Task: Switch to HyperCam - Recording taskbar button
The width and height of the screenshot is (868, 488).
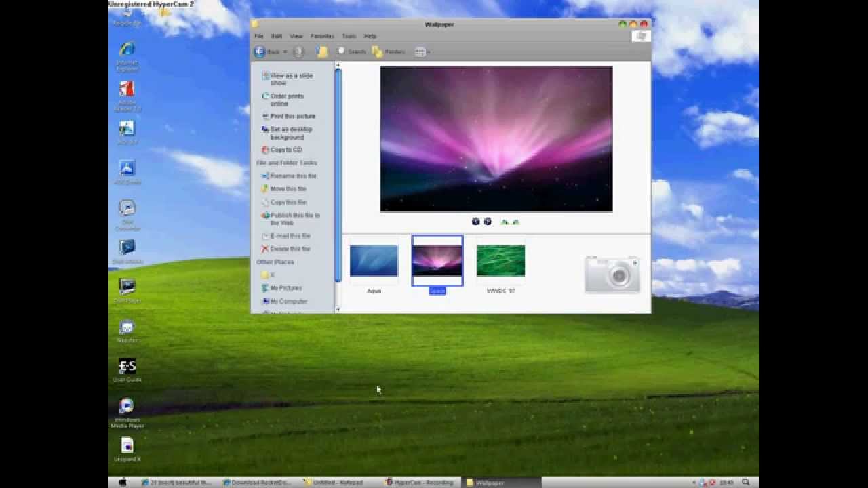Action: click(x=420, y=483)
